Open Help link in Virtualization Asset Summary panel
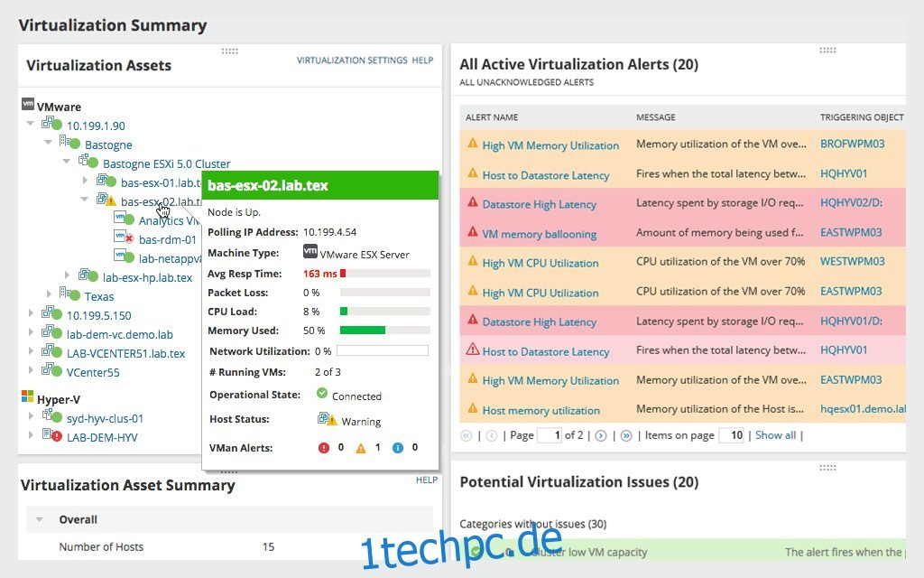 pos(427,480)
